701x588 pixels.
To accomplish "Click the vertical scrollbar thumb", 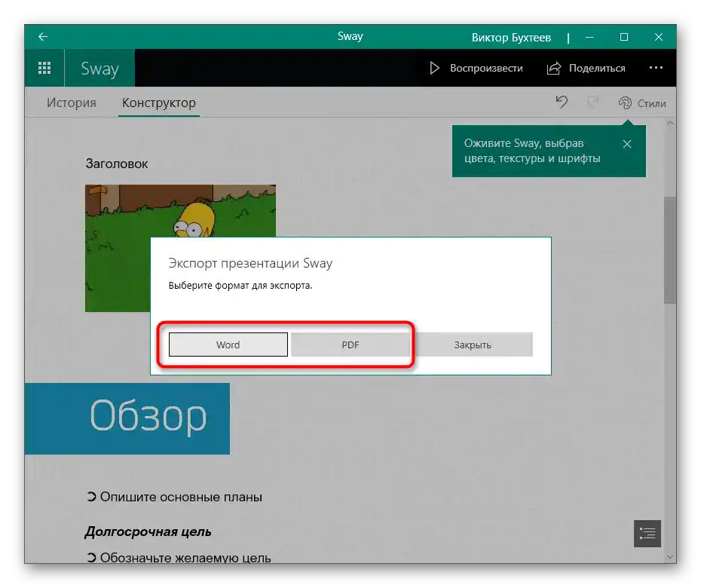I will pos(669,250).
